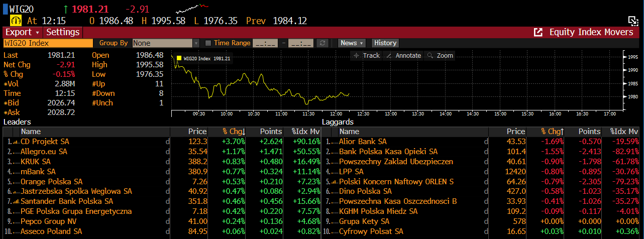Open the Export dropdown menu
Image resolution: width=644 pixels, height=239 pixels.
(x=22, y=32)
